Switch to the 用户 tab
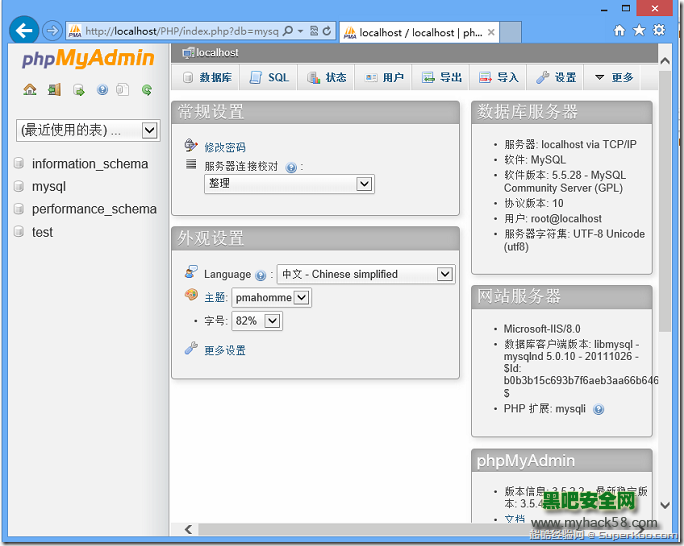The height and width of the screenshot is (546, 684). click(x=383, y=78)
